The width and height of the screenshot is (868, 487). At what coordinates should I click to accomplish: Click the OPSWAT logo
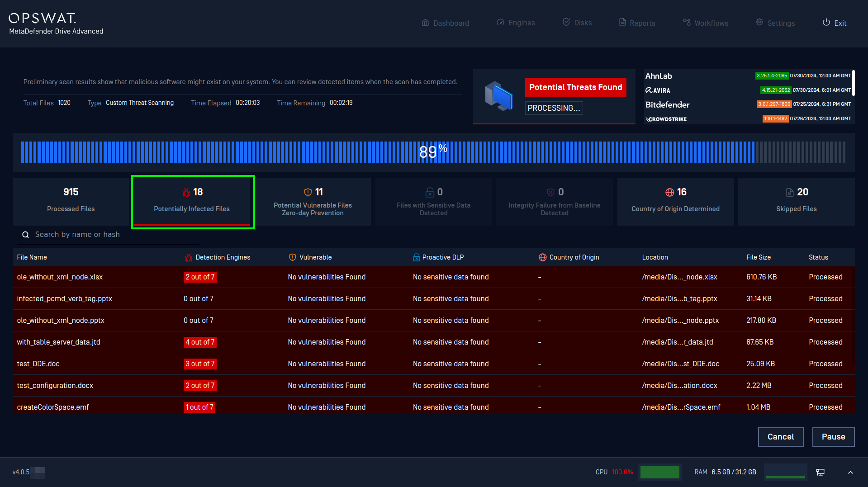(43, 18)
